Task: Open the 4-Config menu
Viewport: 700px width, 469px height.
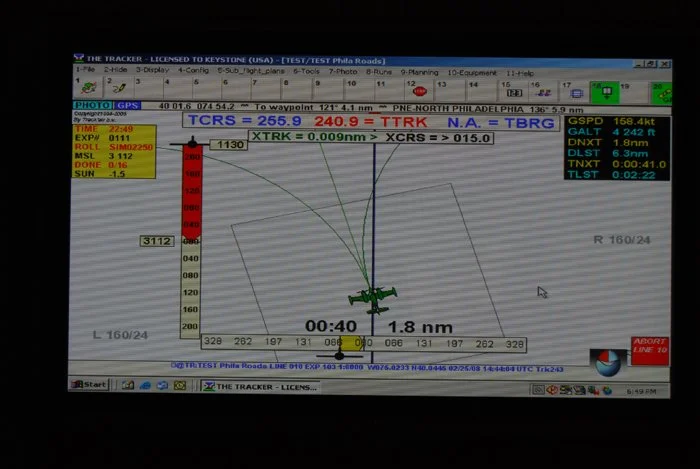Action: click(x=193, y=71)
